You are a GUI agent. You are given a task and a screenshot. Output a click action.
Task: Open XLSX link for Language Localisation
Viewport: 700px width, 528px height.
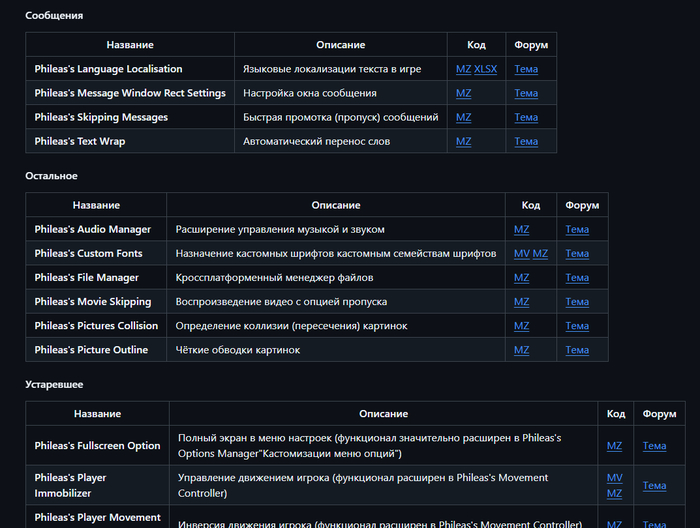coord(485,69)
